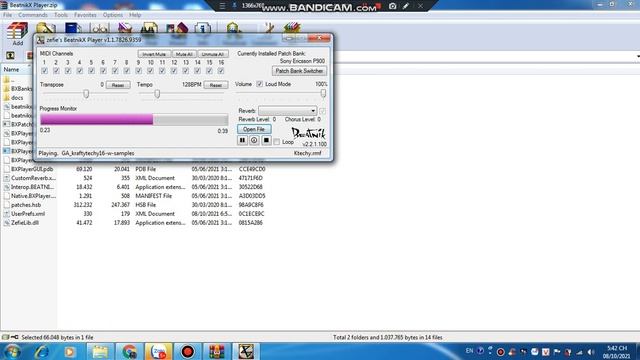640x360 pixels.
Task: Click the Transpose slider handle
Action: 86,94
